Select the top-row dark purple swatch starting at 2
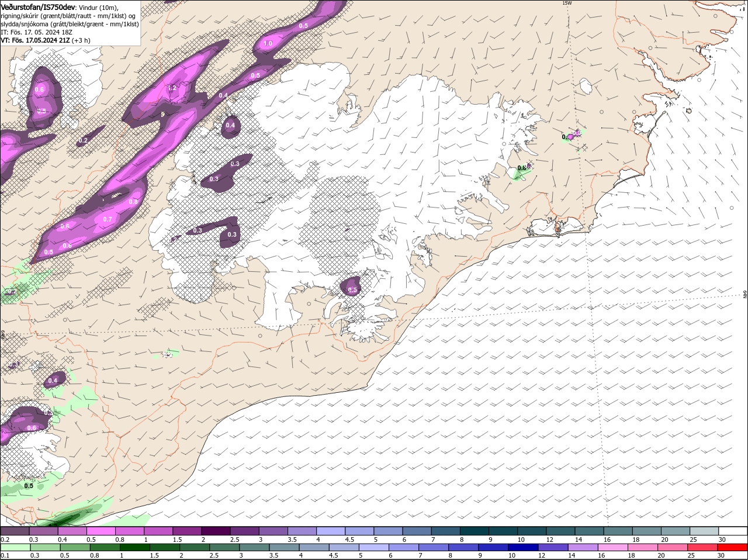The image size is (748, 560). point(216,531)
